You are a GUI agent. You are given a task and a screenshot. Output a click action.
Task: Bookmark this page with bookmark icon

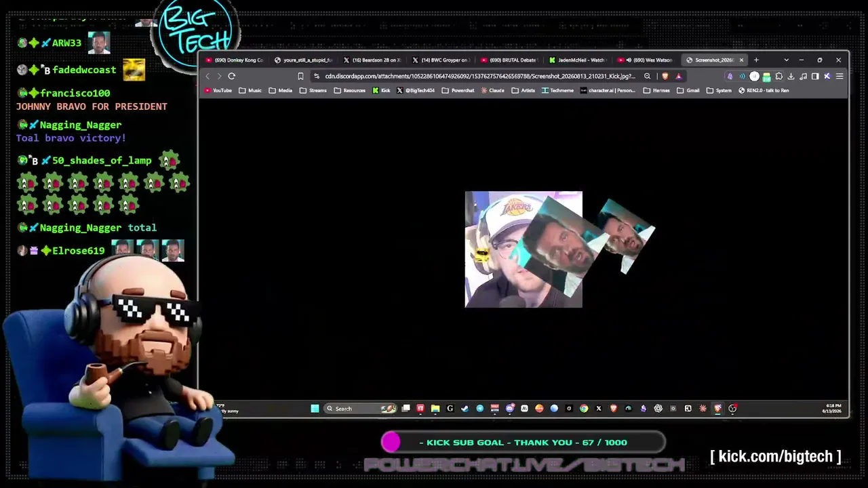pos(300,77)
